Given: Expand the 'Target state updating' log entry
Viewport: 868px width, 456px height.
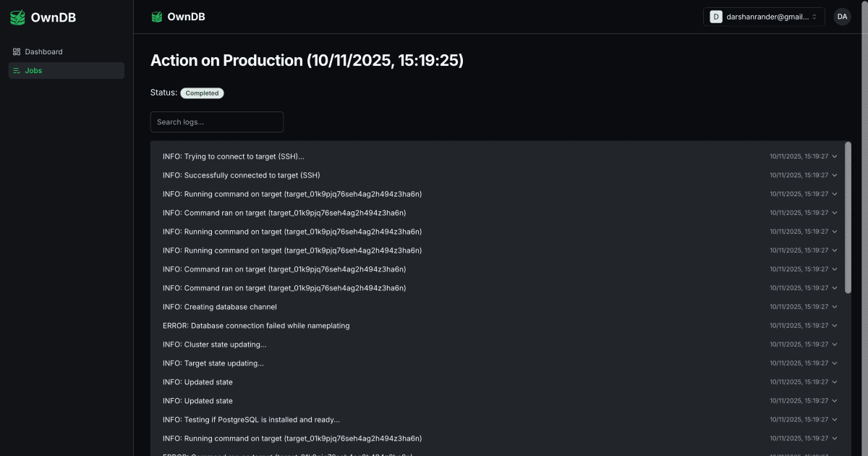Looking at the screenshot, I should (x=834, y=363).
